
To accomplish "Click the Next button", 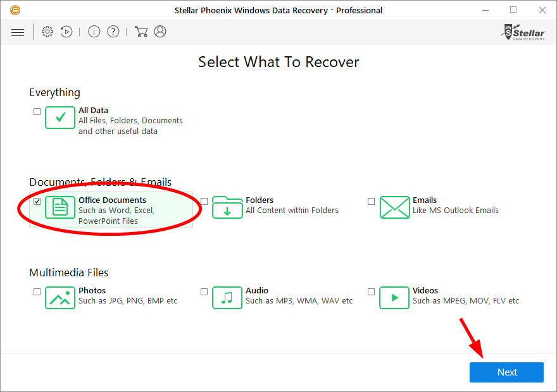I will pos(506,372).
